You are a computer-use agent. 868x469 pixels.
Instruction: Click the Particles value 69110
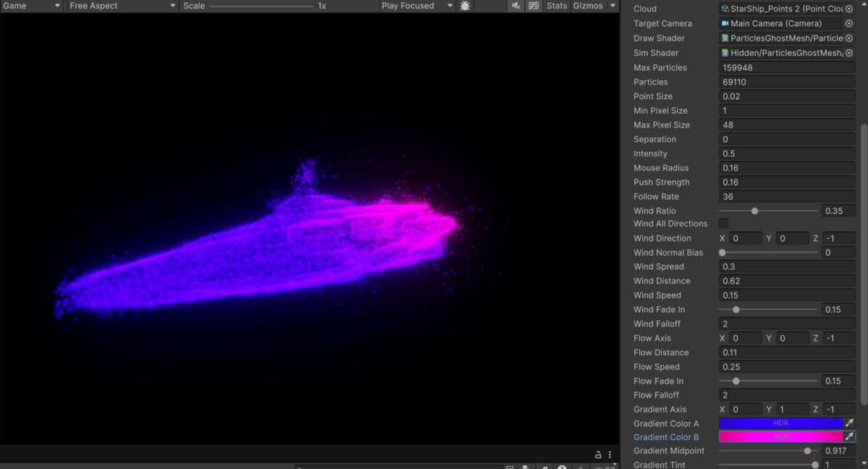(x=787, y=82)
